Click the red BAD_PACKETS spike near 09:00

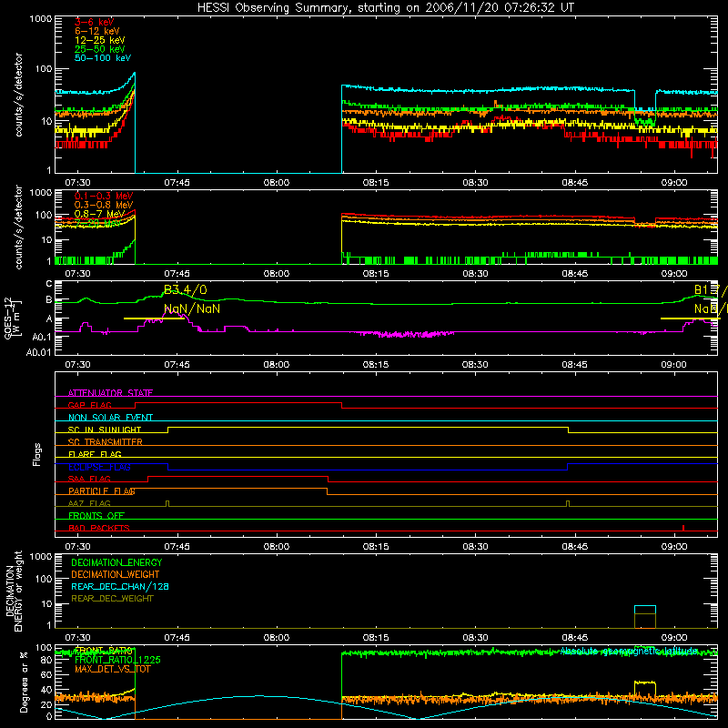[683, 528]
